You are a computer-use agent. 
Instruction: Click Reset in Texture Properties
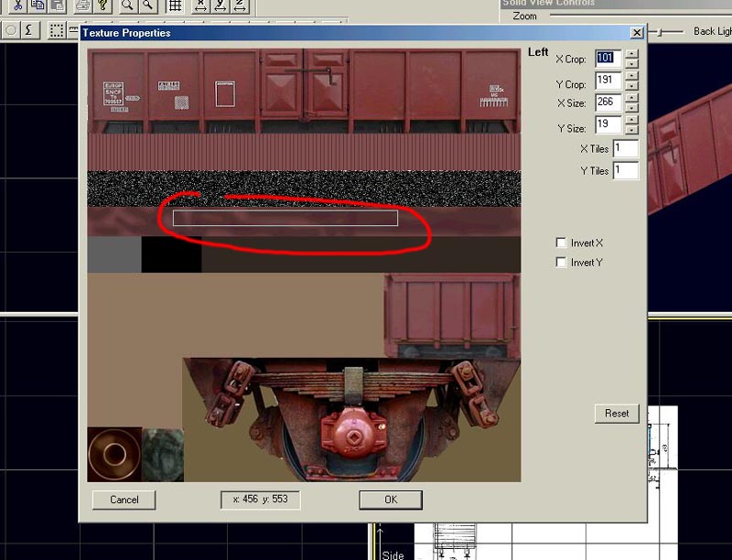click(x=617, y=414)
